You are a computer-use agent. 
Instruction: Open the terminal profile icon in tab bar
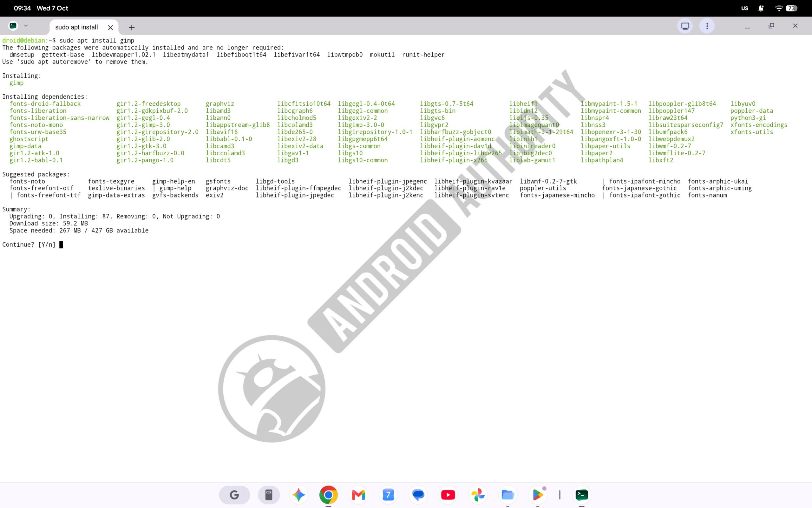pos(13,26)
